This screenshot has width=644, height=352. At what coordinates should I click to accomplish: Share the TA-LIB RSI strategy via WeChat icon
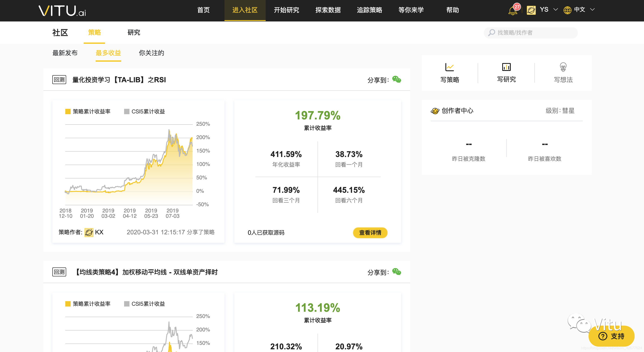[x=397, y=79]
